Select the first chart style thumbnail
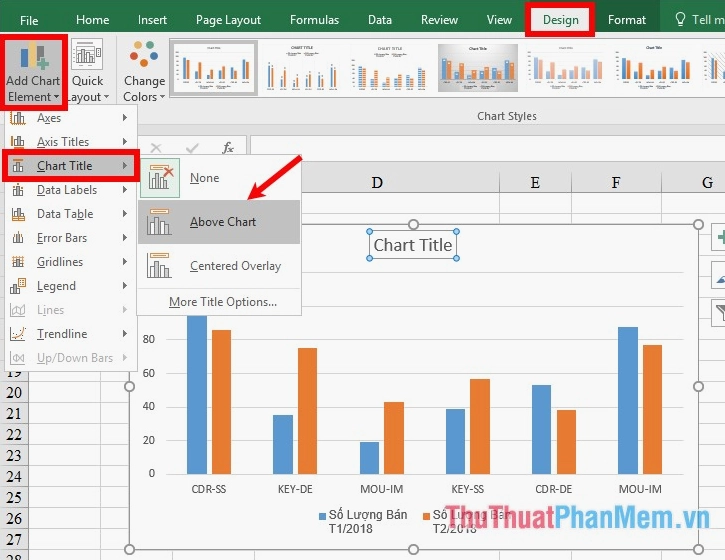 pos(214,68)
